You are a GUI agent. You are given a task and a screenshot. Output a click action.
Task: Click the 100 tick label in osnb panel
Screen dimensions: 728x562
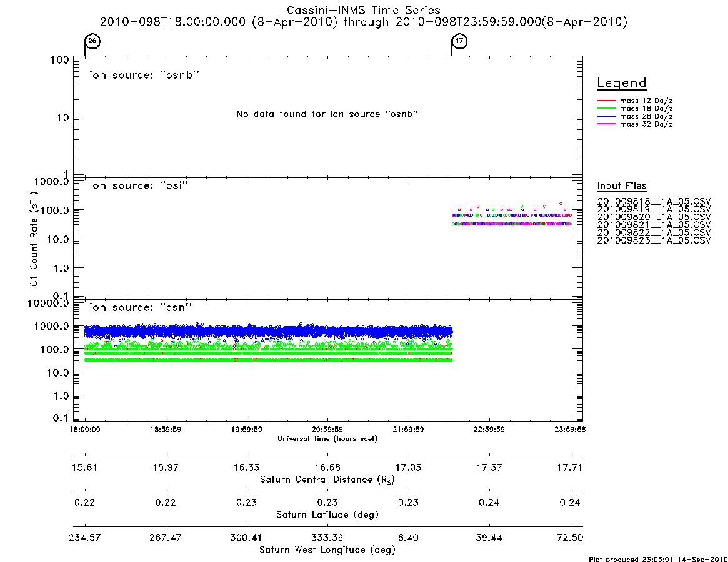tap(59, 60)
